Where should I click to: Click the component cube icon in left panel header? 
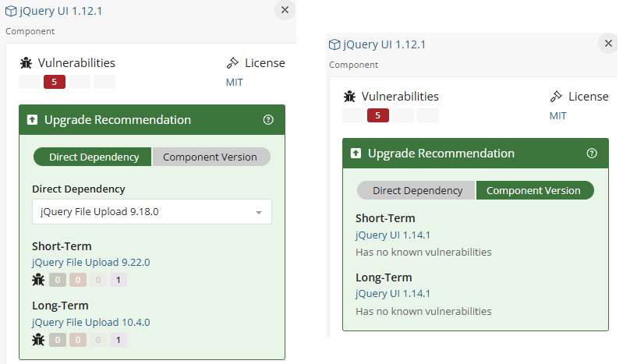click(x=11, y=11)
